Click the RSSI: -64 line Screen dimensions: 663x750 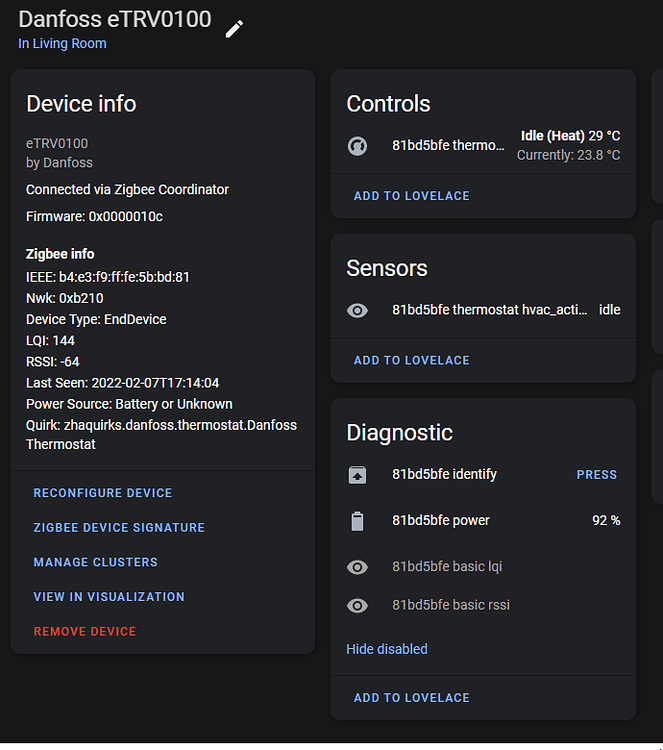tap(53, 362)
